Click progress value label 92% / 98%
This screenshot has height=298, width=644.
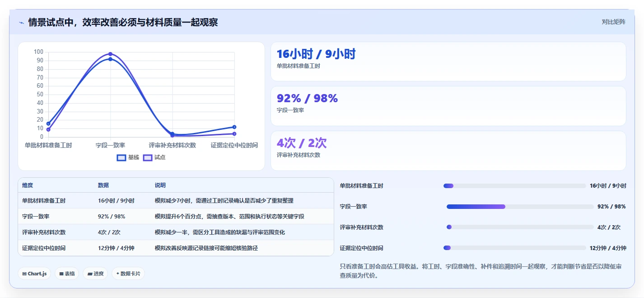(611, 207)
